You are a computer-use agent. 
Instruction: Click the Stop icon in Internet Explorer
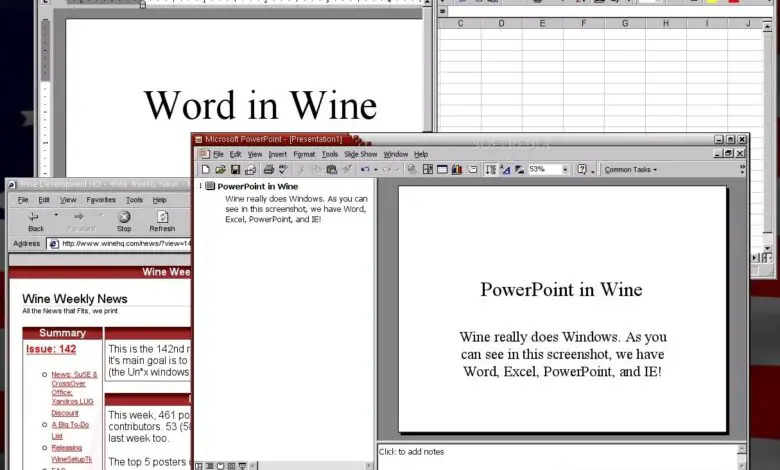pyautogui.click(x=124, y=217)
